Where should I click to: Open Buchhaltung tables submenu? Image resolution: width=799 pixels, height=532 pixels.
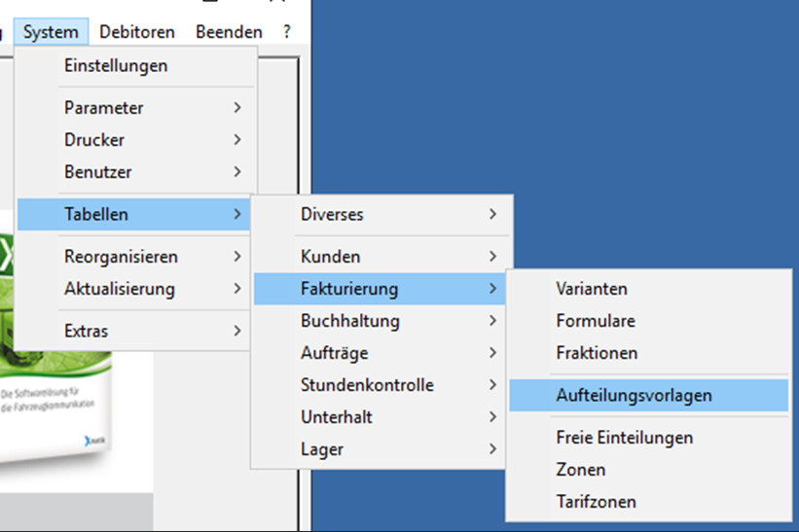coord(350,321)
